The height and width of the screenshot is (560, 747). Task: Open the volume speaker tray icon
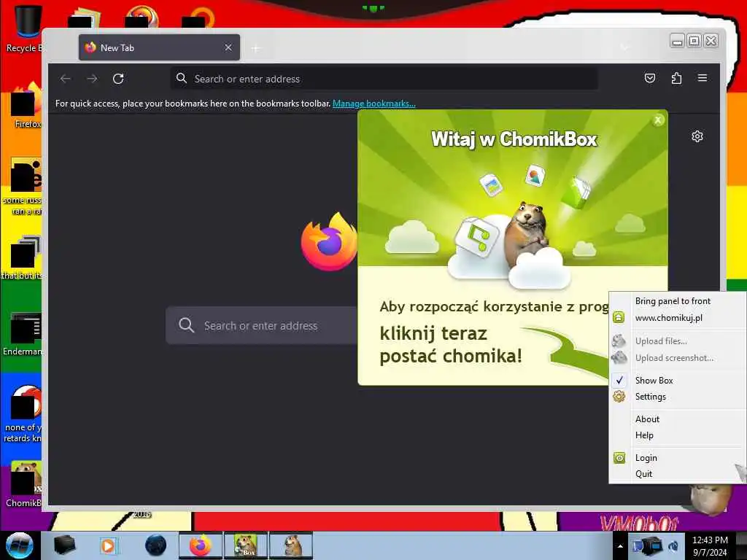[673, 546]
